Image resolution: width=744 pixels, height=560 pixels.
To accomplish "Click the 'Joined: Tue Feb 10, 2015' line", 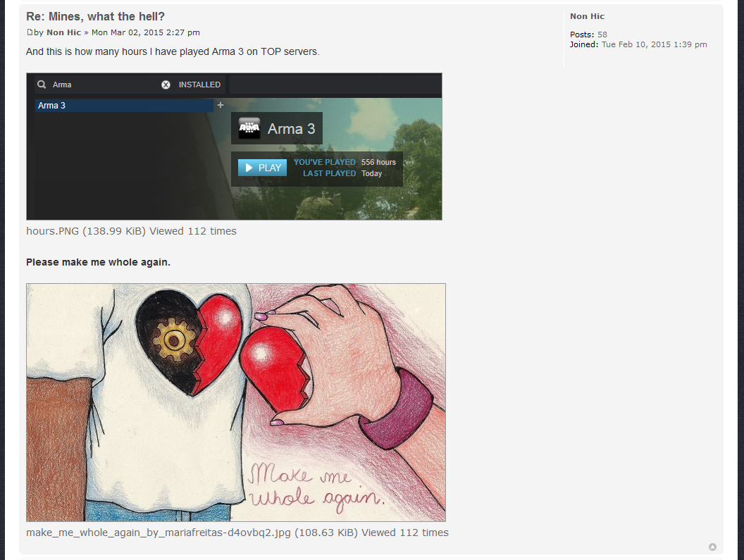I will click(x=638, y=44).
